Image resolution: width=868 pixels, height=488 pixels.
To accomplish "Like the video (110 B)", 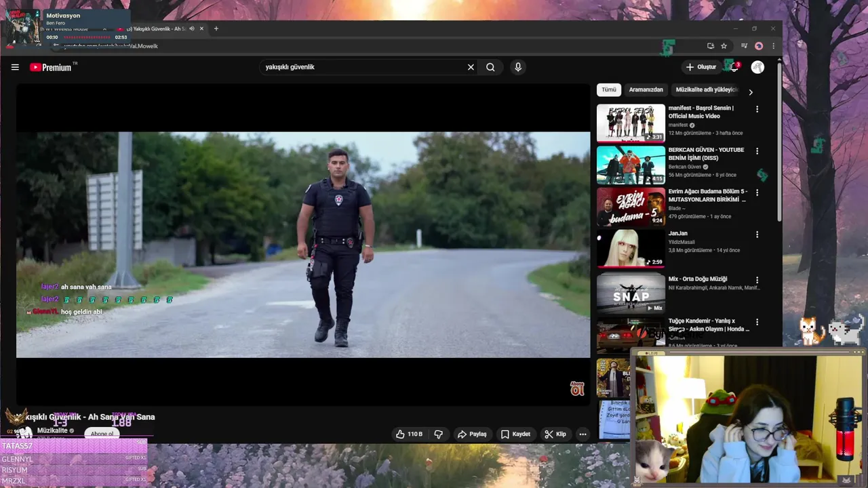I will 410,434.
